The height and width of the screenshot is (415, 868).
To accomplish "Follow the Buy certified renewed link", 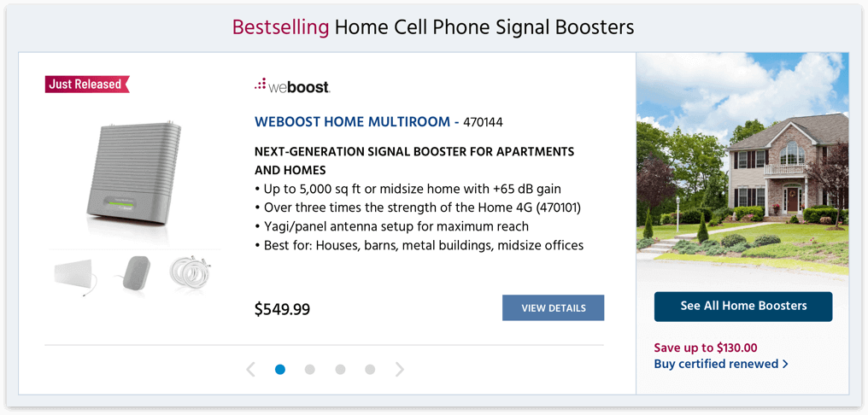I will pos(720,364).
